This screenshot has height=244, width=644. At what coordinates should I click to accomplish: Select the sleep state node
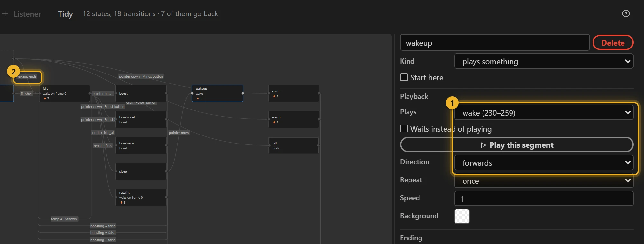click(141, 171)
